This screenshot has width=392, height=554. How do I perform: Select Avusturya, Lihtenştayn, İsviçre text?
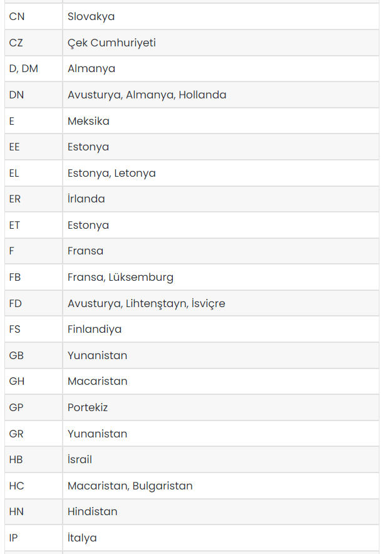click(x=146, y=303)
